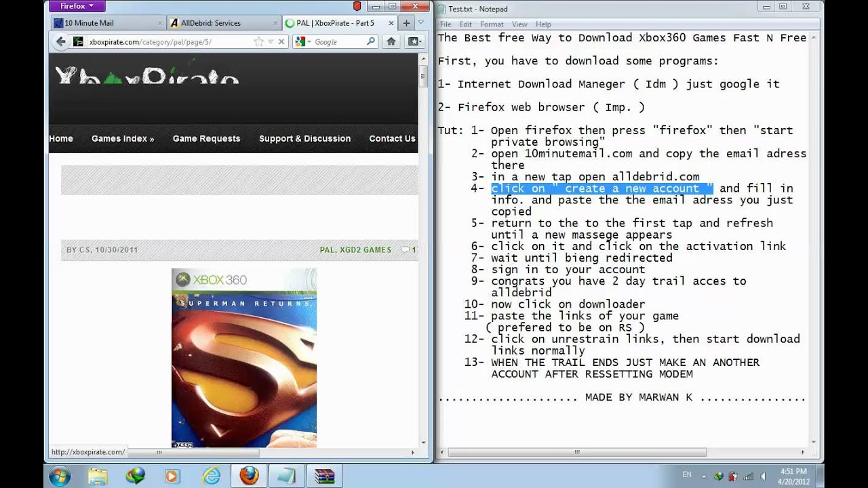868x488 pixels.
Task: Close the 10 Minute Mail tab
Action: coord(160,23)
